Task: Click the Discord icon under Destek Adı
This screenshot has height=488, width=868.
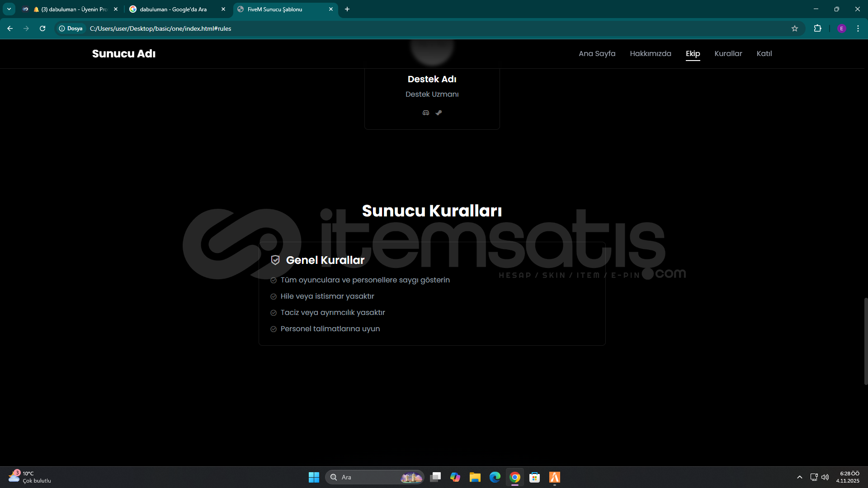Action: [425, 113]
